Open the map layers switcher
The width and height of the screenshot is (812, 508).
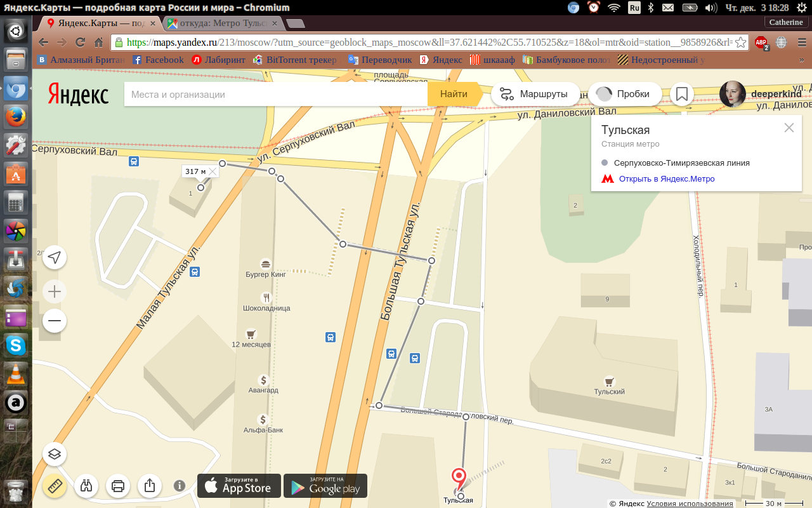tap(55, 454)
